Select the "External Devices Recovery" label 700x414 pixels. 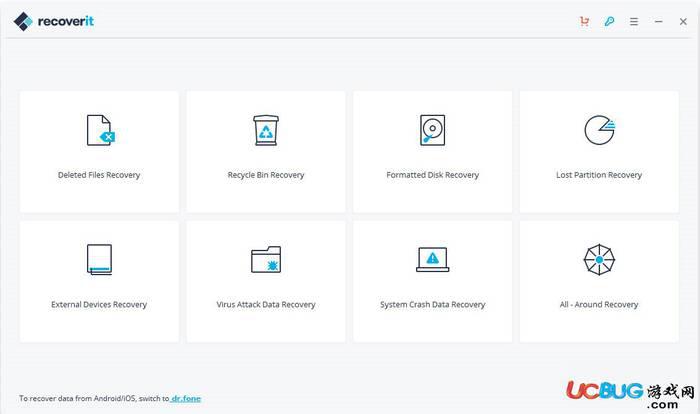pos(99,305)
